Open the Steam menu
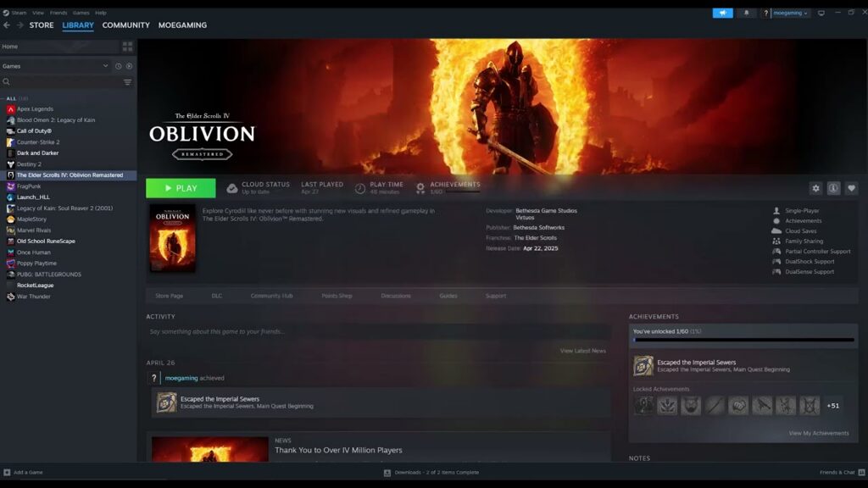The image size is (868, 488). click(x=19, y=13)
